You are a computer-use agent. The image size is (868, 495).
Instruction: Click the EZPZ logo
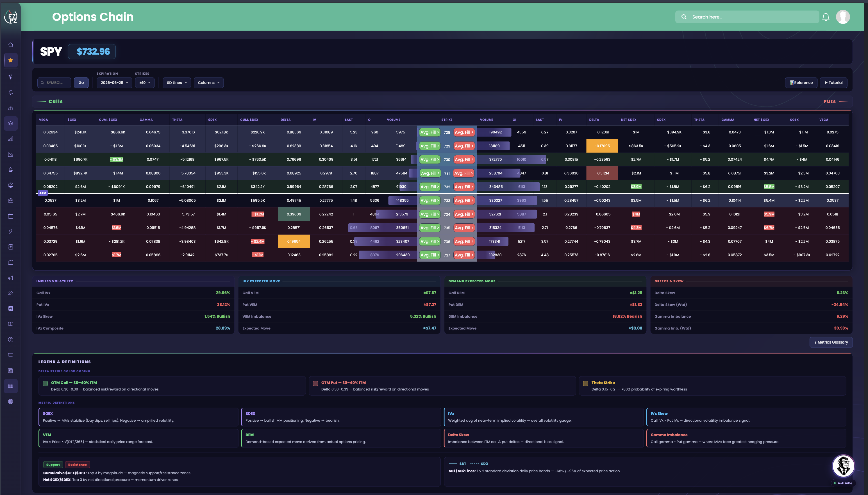click(11, 17)
